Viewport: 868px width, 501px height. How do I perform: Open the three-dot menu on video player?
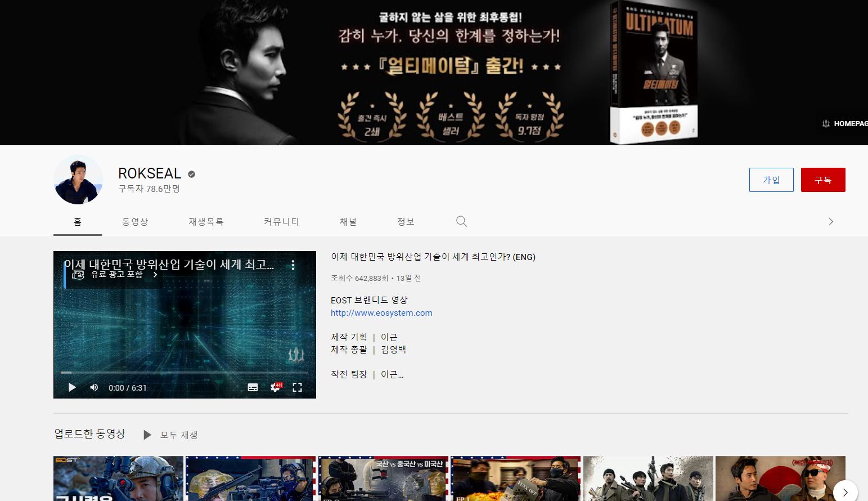pos(293,265)
